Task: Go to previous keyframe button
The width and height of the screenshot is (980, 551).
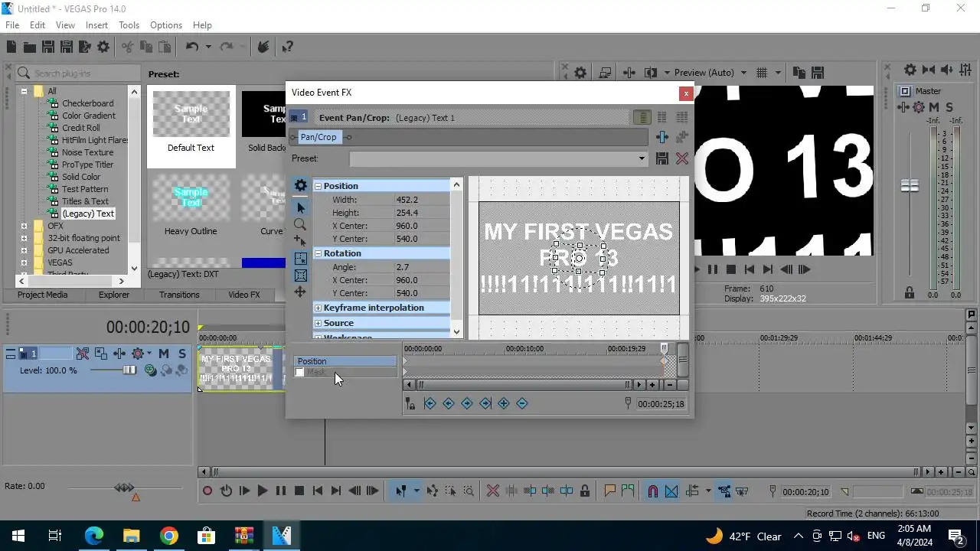Action: coord(449,403)
